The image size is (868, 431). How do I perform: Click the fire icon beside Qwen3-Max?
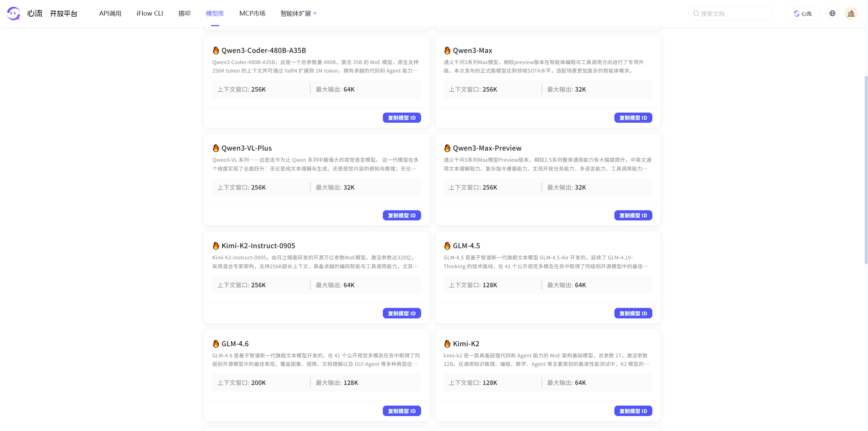447,50
